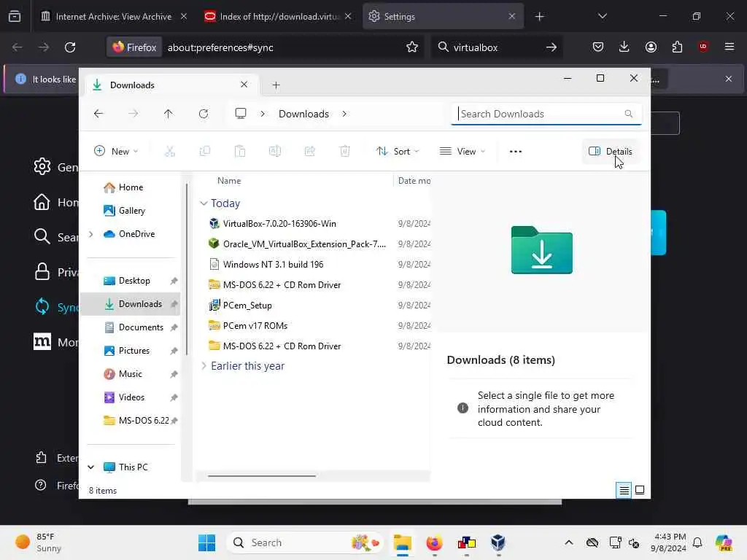
Task: Open the Firefox extensions puzzle icon
Action: tap(677, 47)
